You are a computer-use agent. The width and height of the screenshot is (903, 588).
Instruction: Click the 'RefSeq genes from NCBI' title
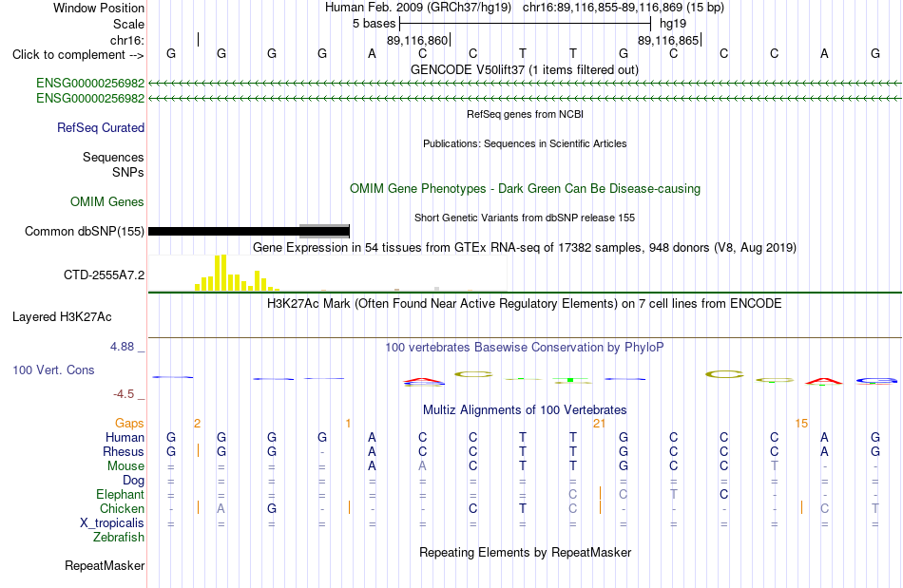pyautogui.click(x=526, y=114)
